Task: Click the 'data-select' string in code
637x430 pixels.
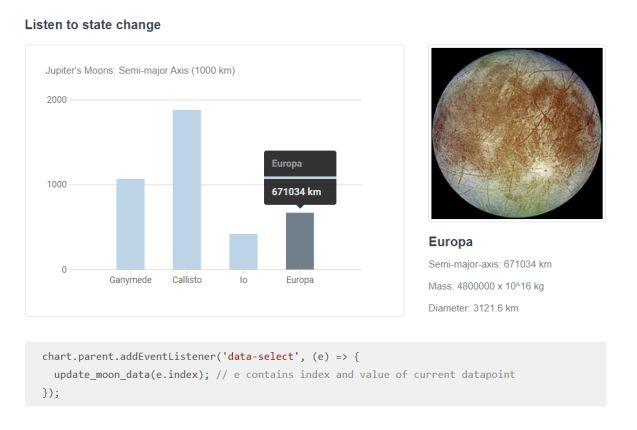Action: pos(260,356)
